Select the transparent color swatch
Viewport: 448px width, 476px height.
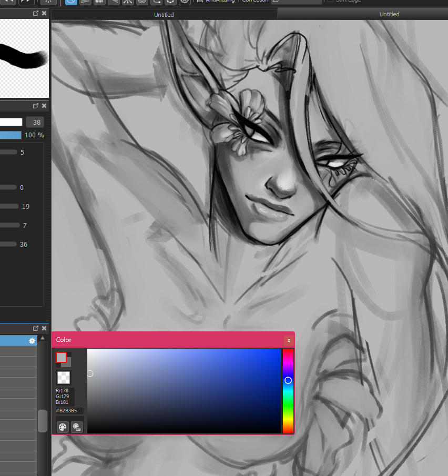pos(64,377)
